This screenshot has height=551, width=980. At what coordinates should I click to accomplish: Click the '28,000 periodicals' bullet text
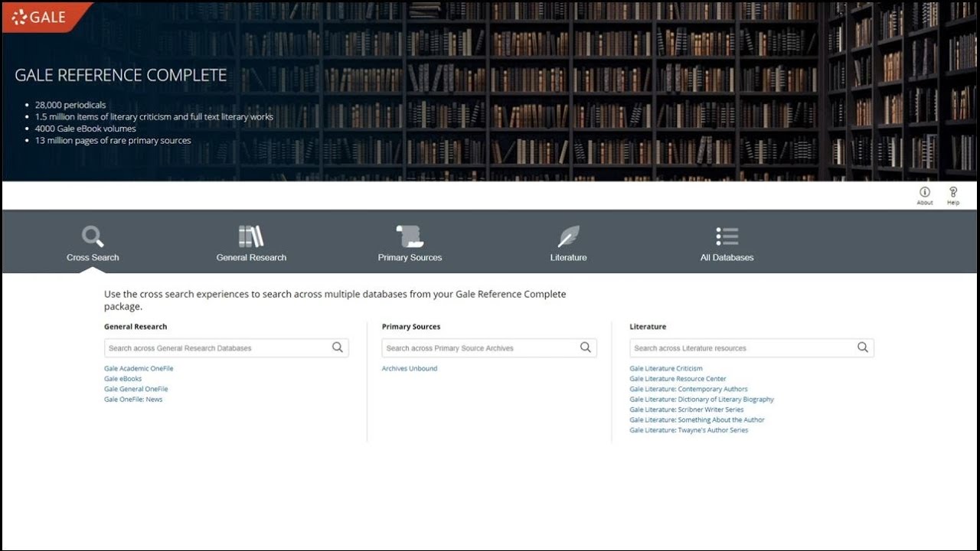point(70,105)
